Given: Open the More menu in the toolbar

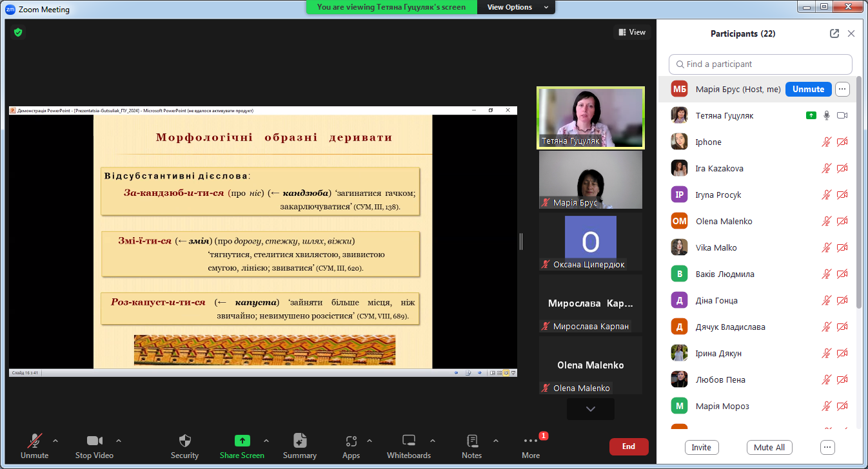Looking at the screenshot, I should (x=531, y=446).
